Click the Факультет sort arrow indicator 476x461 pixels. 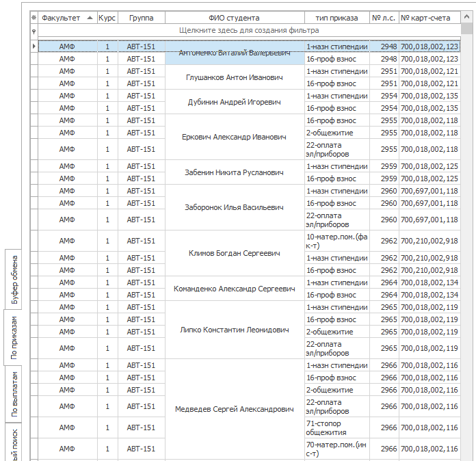pos(90,18)
